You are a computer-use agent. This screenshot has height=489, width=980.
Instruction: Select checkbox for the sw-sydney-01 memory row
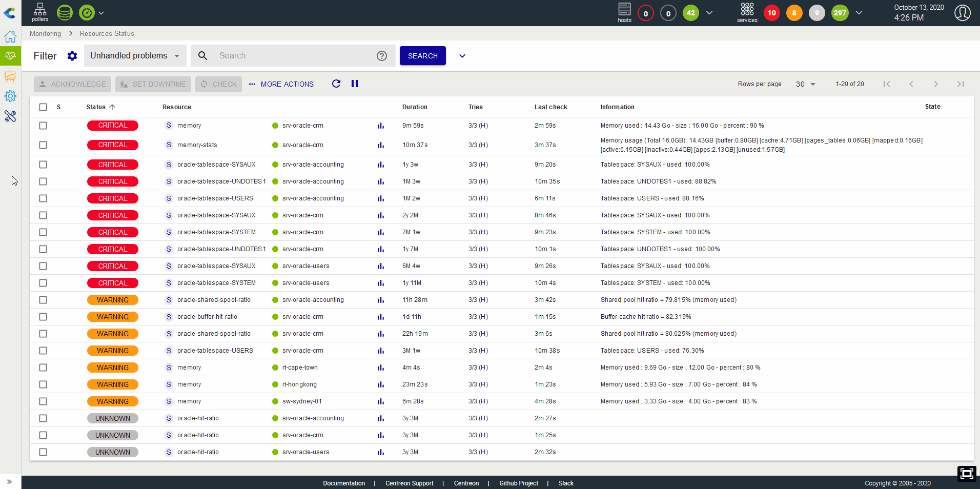point(43,401)
